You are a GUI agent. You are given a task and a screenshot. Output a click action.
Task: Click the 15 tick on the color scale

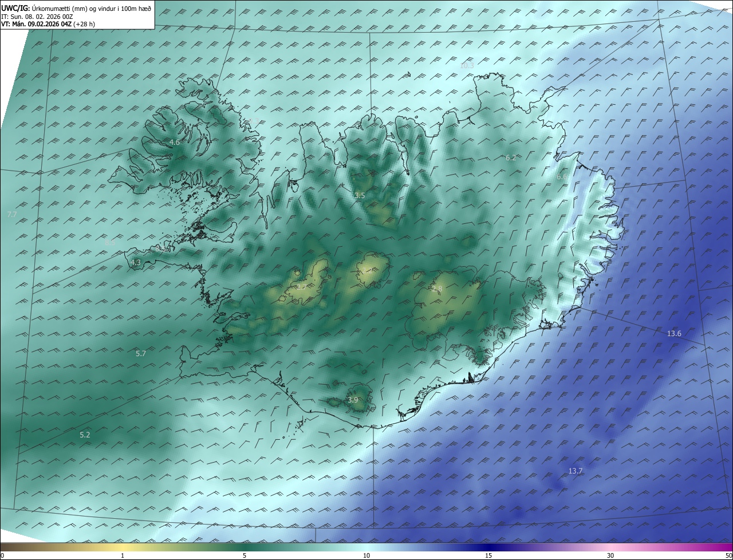488,555
